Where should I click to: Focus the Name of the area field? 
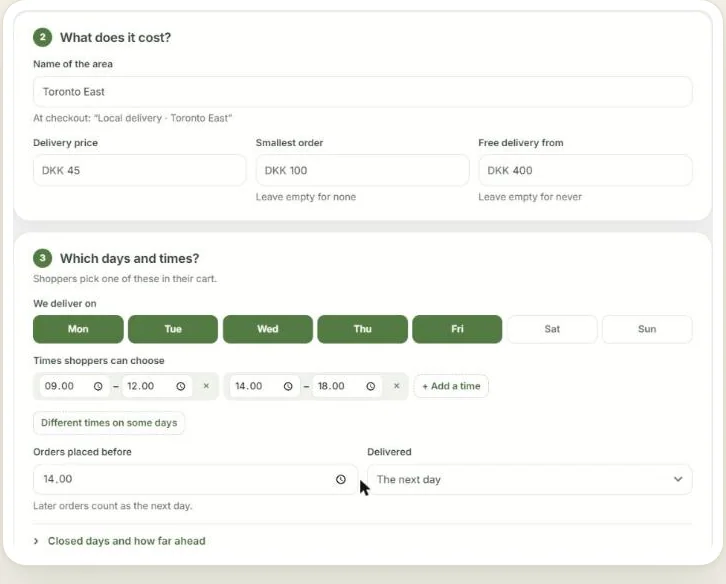363,92
